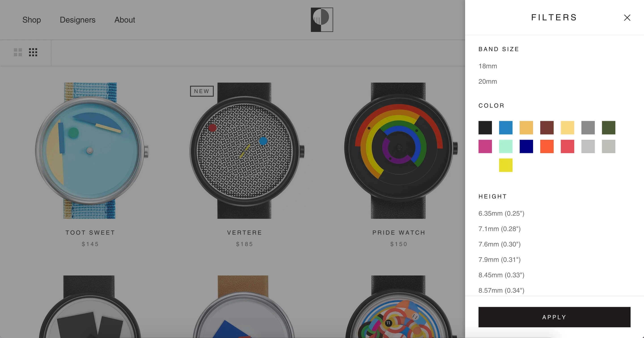Viewport: 644px width, 338px height.
Task: Expand the BAND SIZE filter section
Action: [499, 49]
